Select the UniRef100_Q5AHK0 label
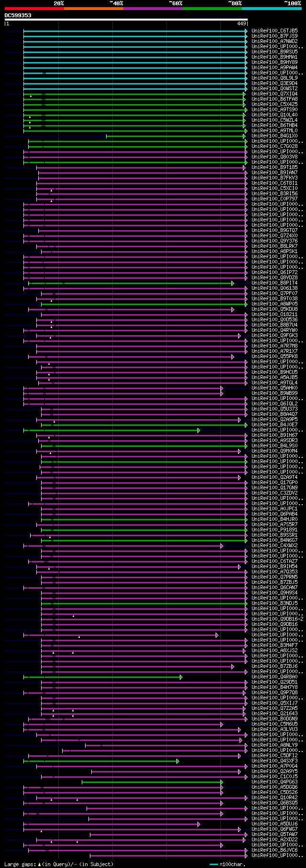 [x=274, y=388]
